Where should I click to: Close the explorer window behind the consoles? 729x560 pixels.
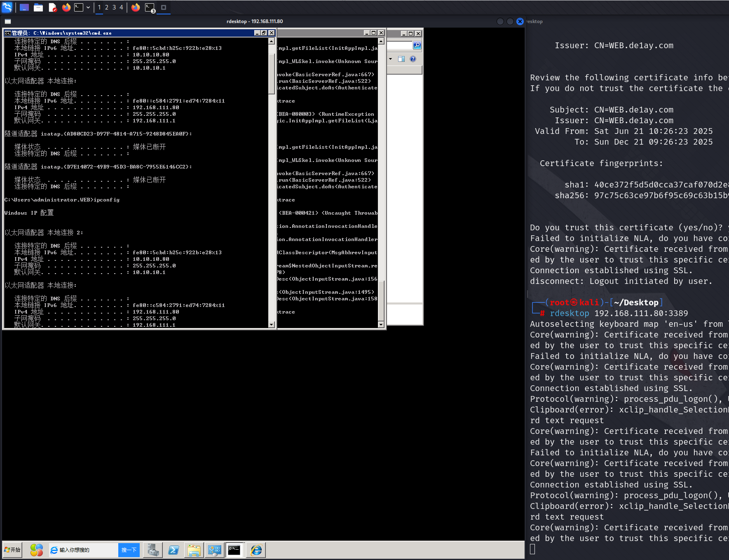418,33
